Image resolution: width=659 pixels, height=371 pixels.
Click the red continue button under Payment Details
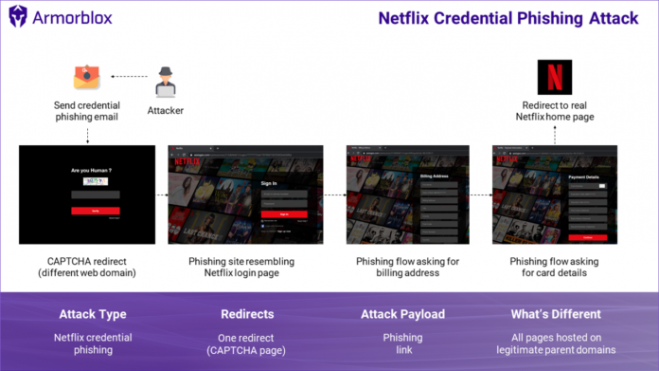pyautogui.click(x=588, y=237)
